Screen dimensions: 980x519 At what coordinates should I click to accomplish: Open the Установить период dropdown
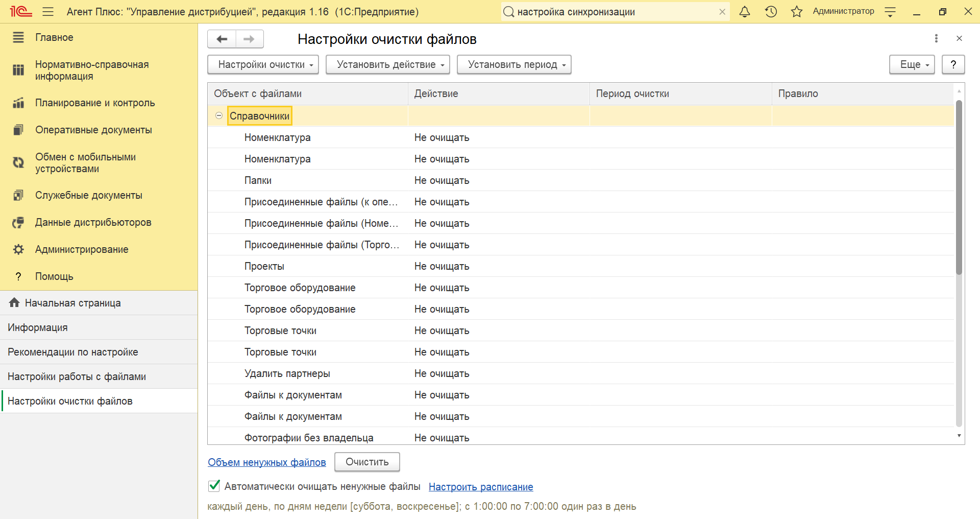pos(514,64)
